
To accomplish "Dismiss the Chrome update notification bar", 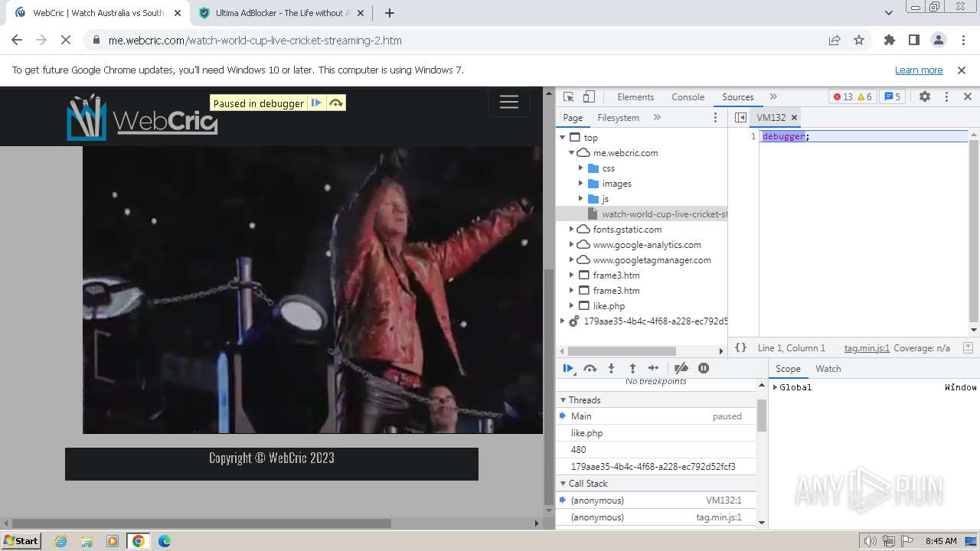I will pos(962,70).
